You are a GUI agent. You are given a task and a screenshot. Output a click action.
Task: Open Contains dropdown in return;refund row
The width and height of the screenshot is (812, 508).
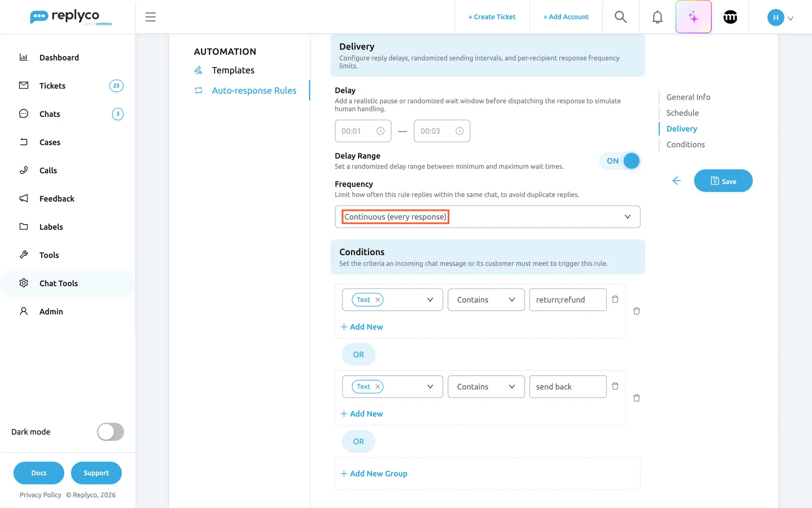pos(486,300)
